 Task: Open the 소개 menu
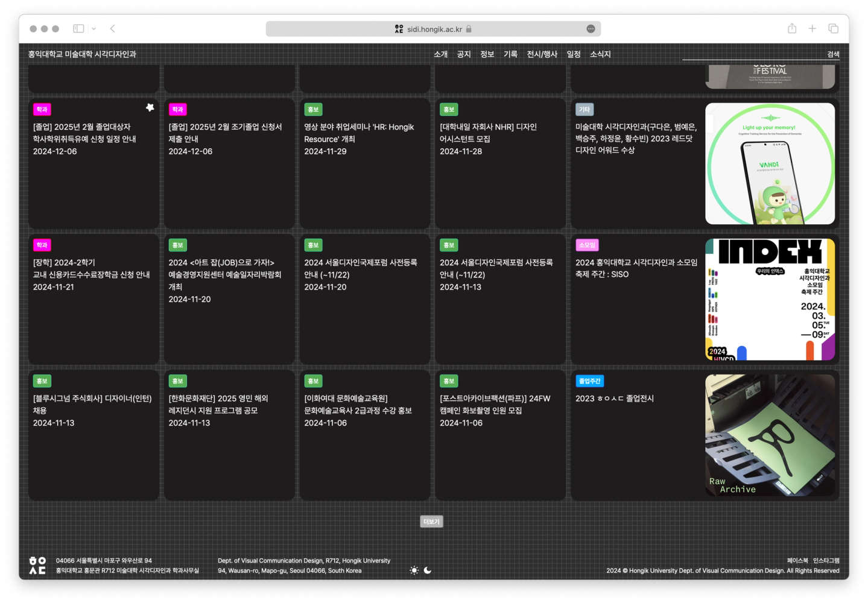[x=441, y=54]
